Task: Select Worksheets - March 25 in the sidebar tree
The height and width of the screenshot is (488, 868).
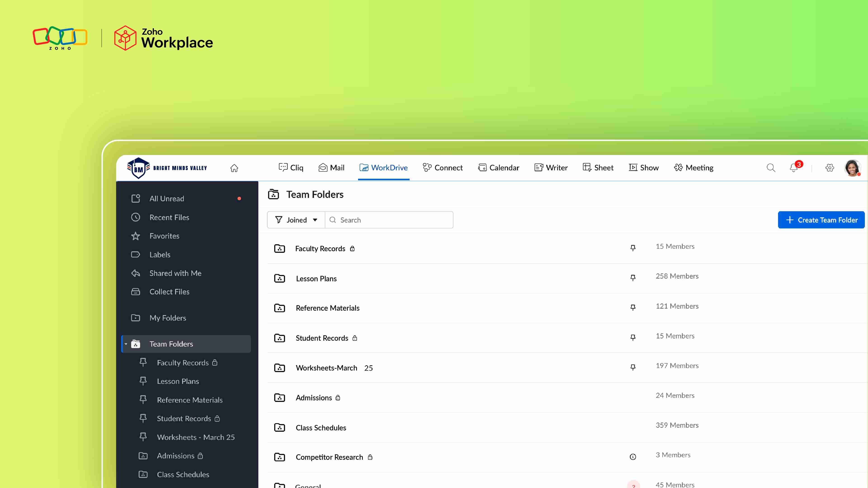Action: 196,437
